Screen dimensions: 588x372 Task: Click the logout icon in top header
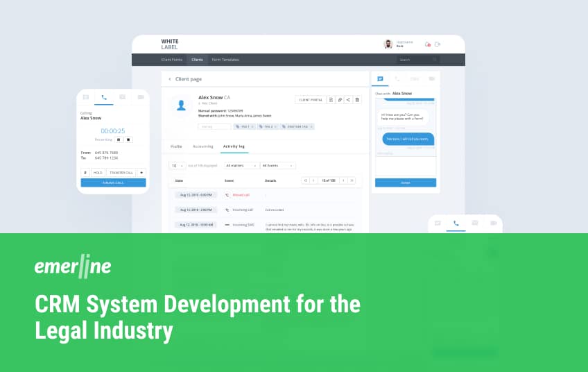click(x=438, y=44)
